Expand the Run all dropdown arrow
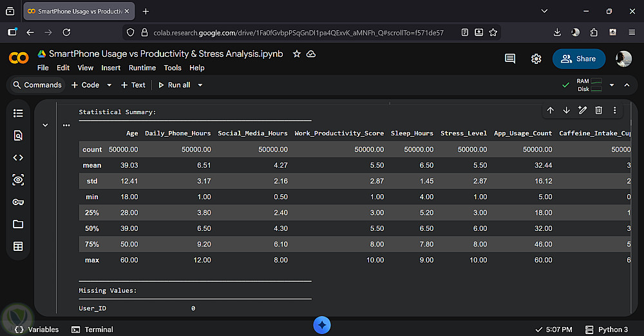The image size is (644, 336). [x=200, y=85]
